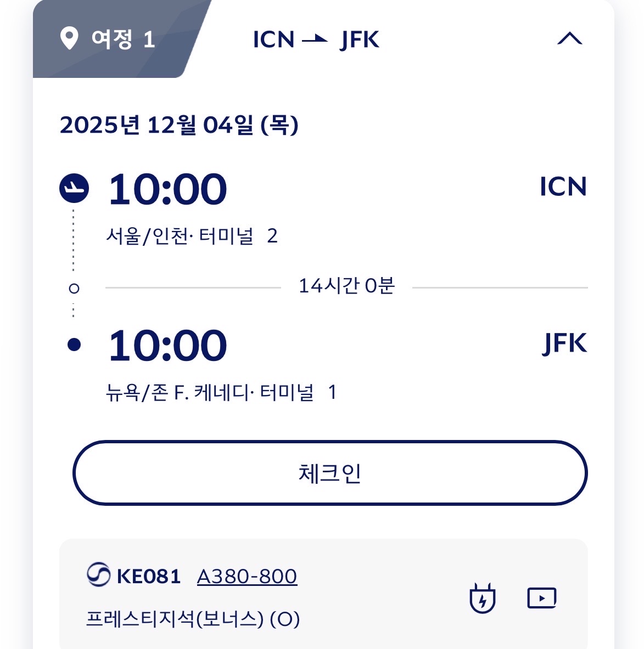Tap the in-flight entertainment video icon

point(541,598)
